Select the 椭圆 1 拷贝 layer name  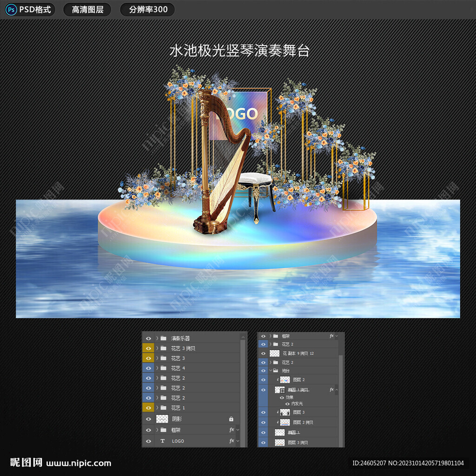[298, 390]
